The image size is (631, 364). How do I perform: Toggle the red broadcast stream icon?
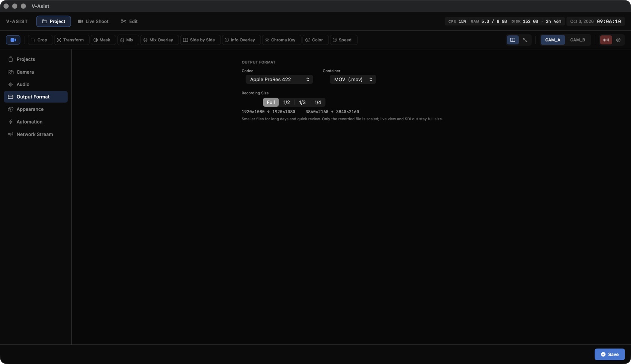[606, 40]
